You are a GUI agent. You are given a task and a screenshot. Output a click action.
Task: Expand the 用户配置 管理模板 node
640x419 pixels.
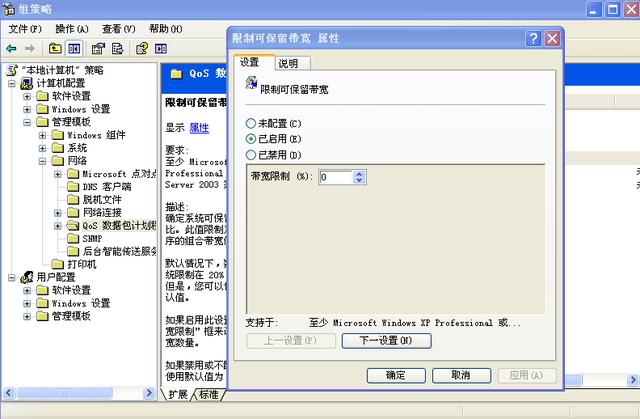[x=27, y=316]
